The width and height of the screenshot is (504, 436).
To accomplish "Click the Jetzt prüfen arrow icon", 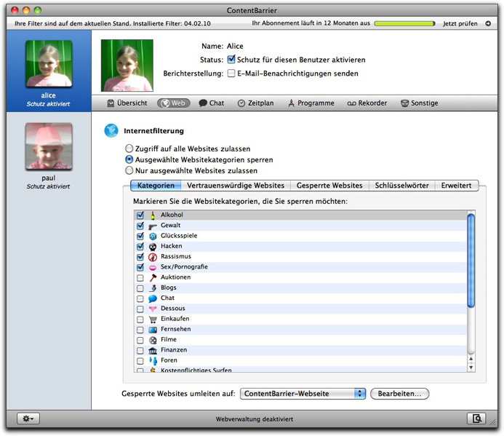I will pyautogui.click(x=488, y=23).
